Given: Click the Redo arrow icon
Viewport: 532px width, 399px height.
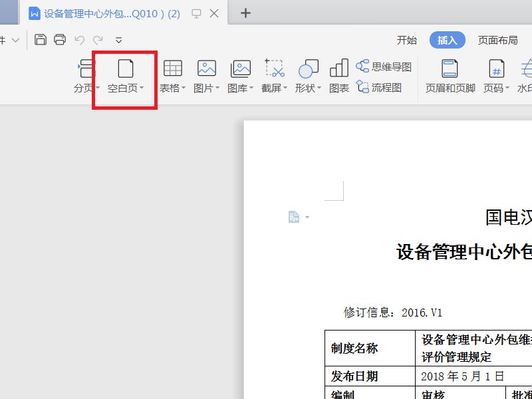Looking at the screenshot, I should tap(98, 40).
